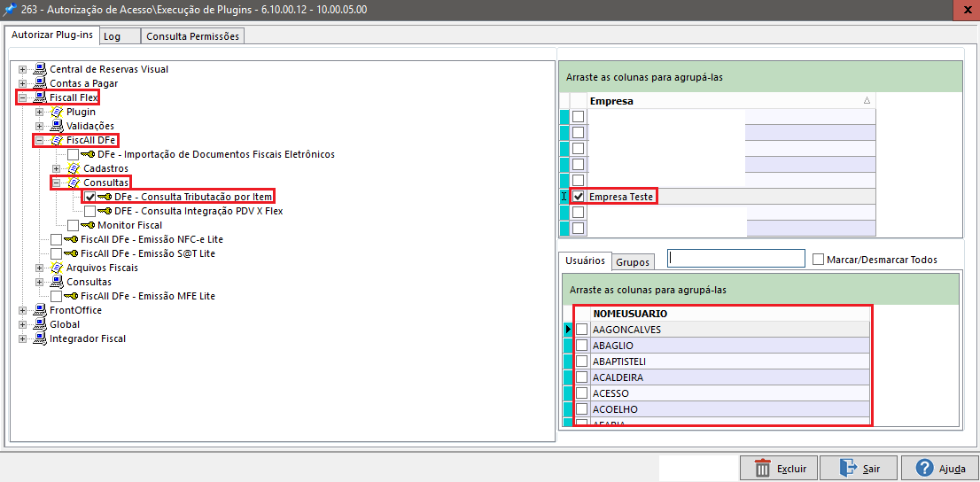This screenshot has height=482, width=980.
Task: Close the window with the X button
Action: (966, 8)
